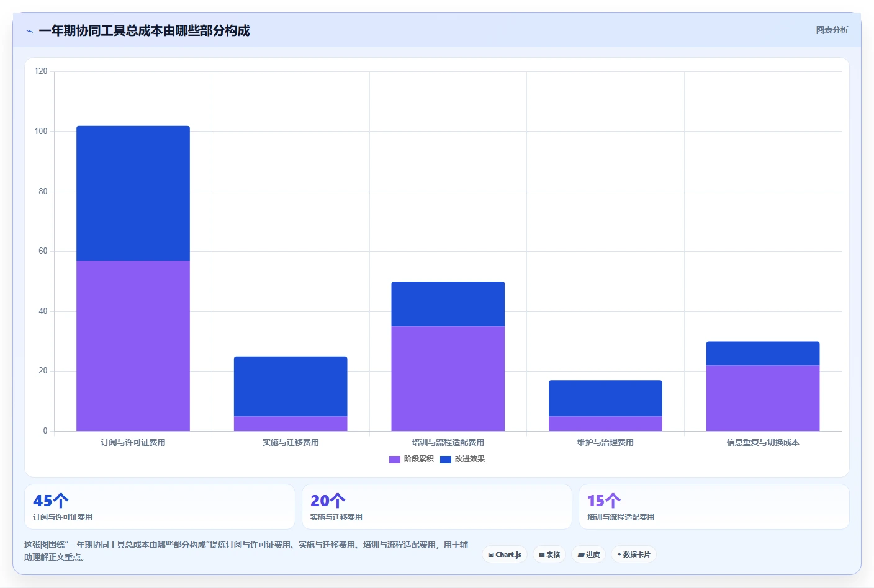
Task: Click the purple segment of 信息重复与切换成本 bar
Action: 763,398
